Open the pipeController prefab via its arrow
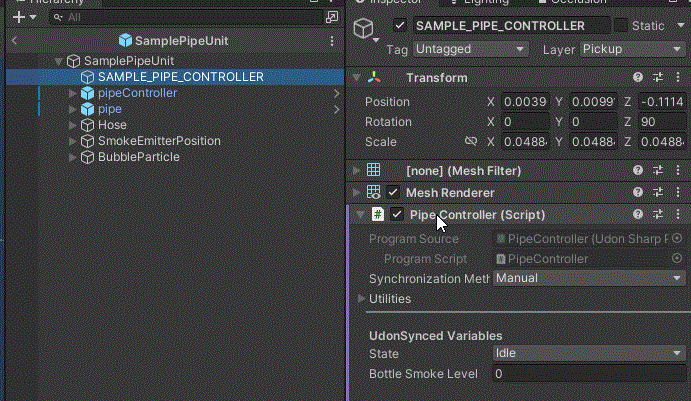 [x=336, y=93]
